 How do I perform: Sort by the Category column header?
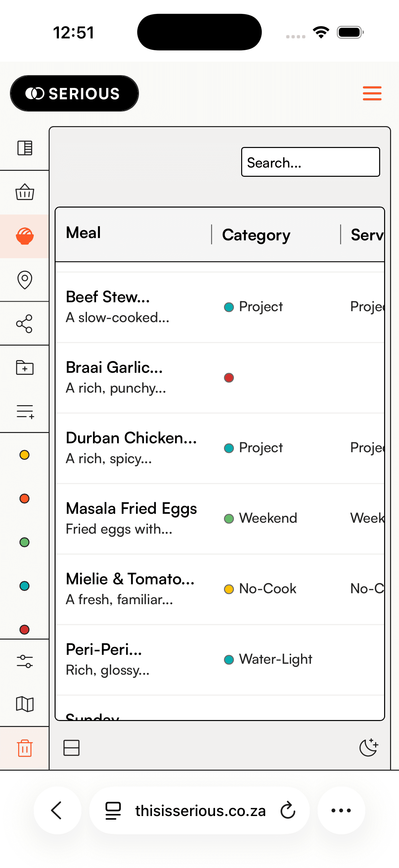256,234
